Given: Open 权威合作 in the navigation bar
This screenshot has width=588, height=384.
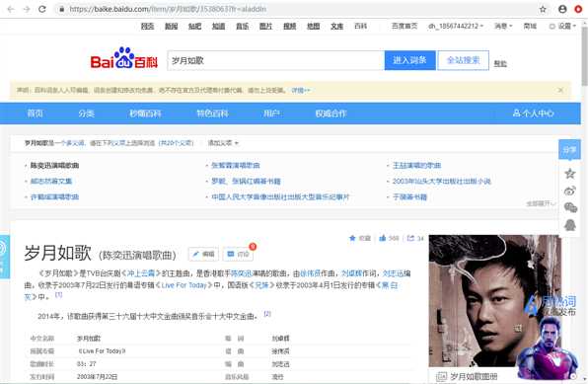Looking at the screenshot, I should point(331,114).
